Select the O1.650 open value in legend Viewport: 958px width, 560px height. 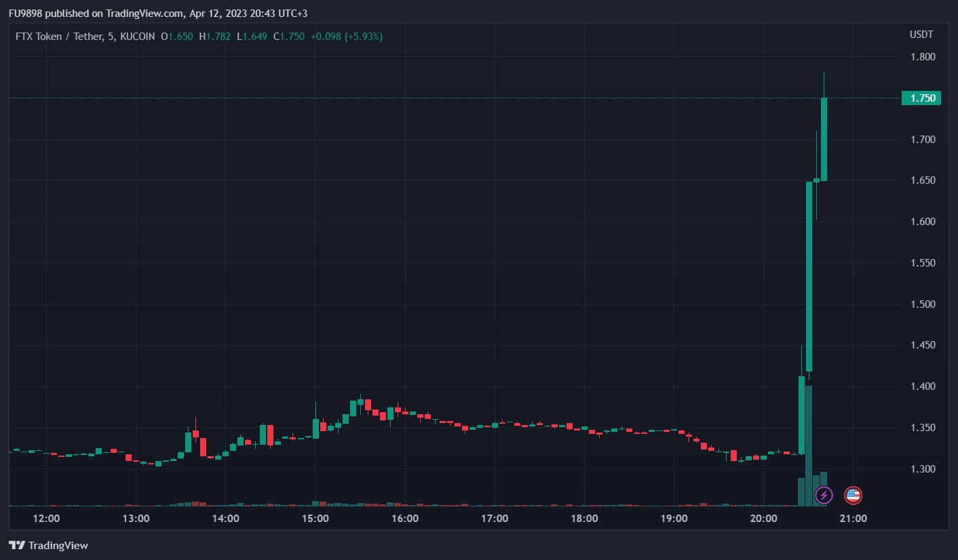(x=177, y=37)
